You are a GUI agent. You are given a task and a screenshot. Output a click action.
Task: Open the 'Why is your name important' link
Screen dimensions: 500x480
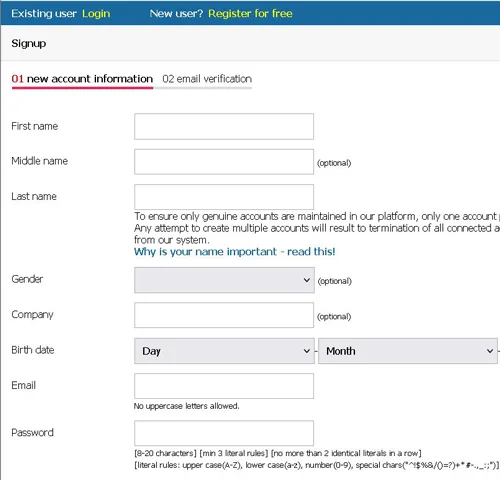[235, 252]
